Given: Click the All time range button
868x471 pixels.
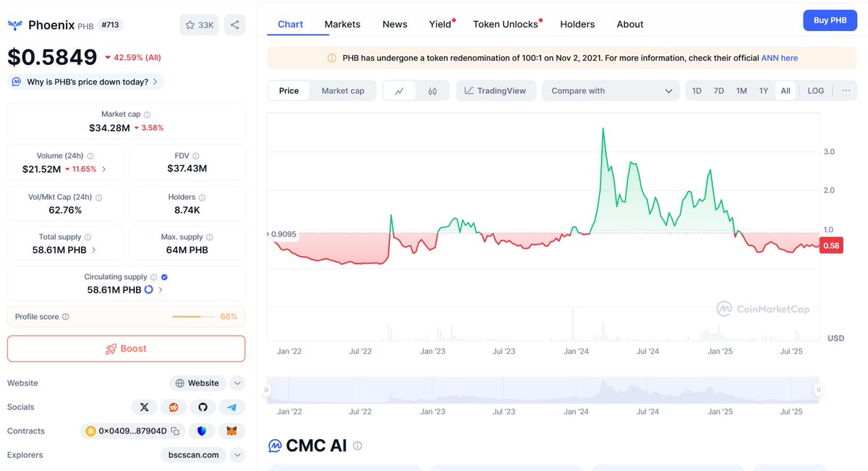Looking at the screenshot, I should tap(786, 91).
